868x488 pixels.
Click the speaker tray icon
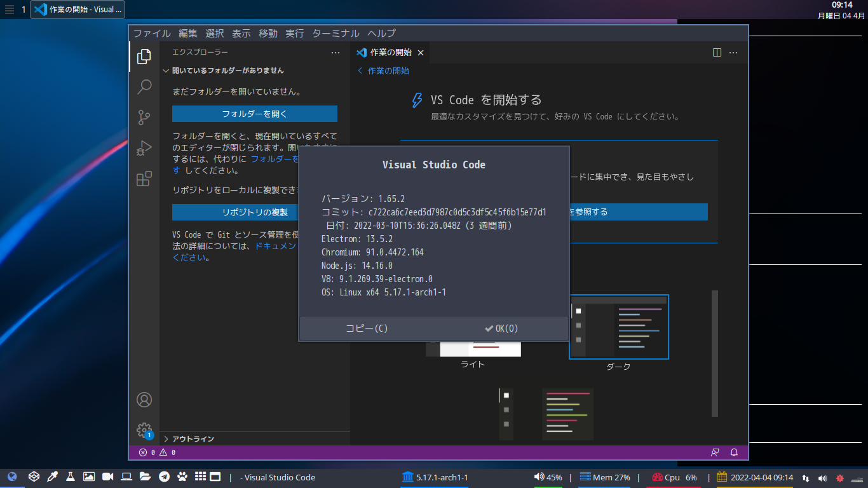point(823,478)
